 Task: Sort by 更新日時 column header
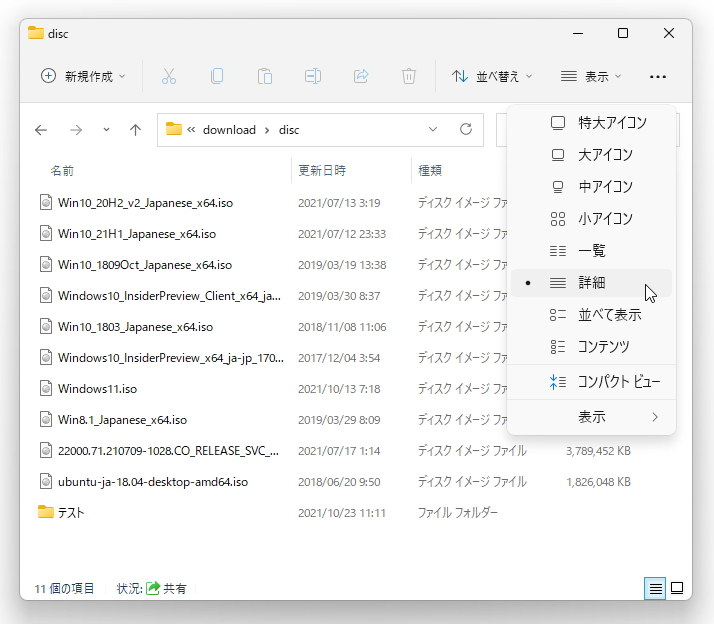(322, 170)
